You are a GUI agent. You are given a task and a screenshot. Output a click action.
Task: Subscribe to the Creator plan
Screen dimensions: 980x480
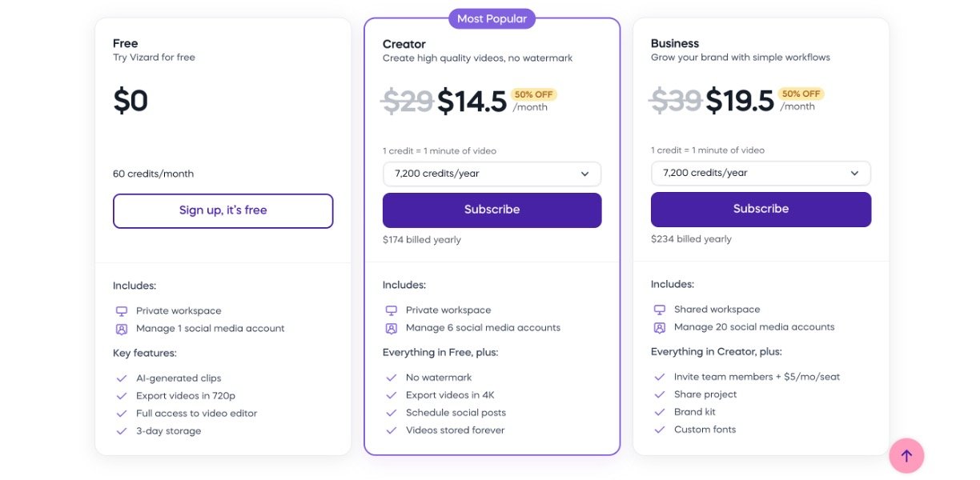pos(492,210)
